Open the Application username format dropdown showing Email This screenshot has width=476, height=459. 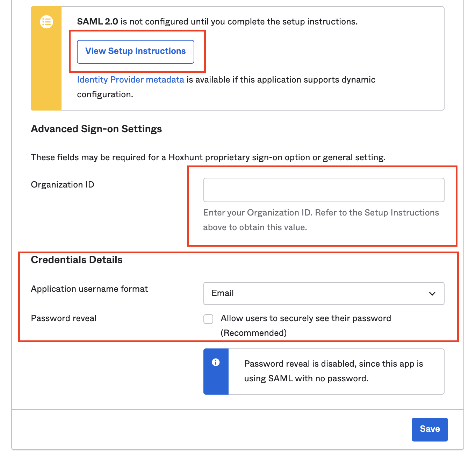tap(324, 294)
